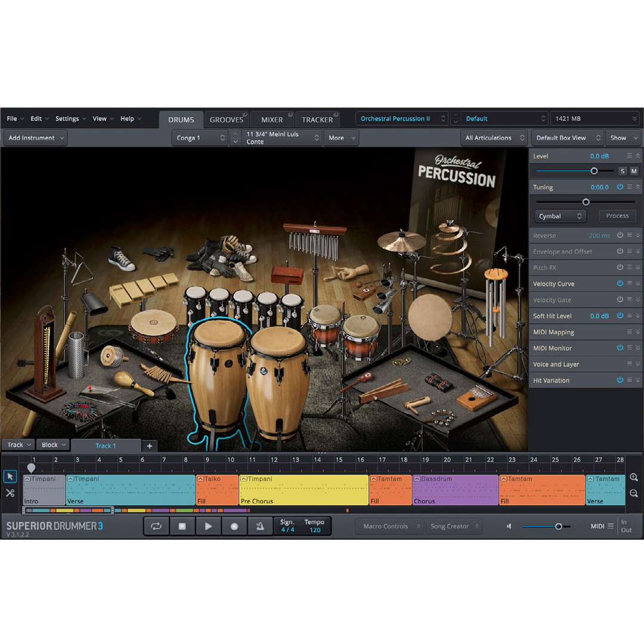Click the Add Instrument button
644x644 pixels.
(36, 138)
